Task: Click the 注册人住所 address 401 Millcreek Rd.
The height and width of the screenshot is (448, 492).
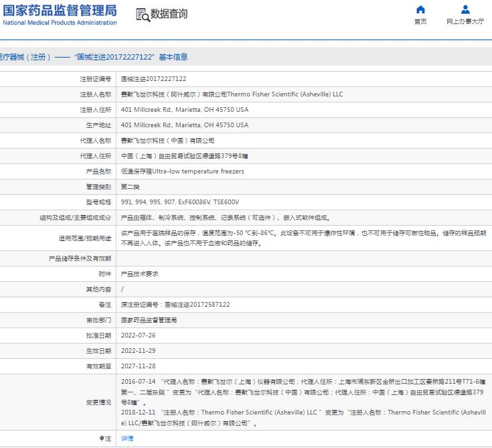Action: pyautogui.click(x=185, y=110)
